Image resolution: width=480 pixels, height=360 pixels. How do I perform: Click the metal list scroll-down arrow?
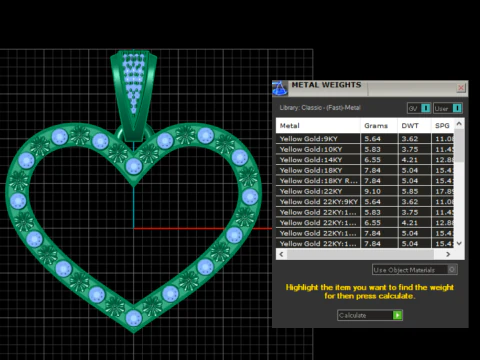coord(459,243)
